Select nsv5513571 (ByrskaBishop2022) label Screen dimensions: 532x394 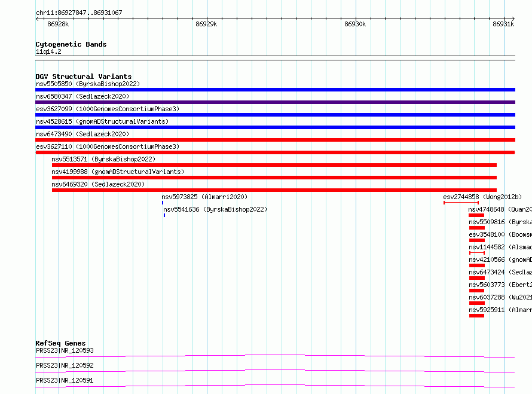pos(103,159)
